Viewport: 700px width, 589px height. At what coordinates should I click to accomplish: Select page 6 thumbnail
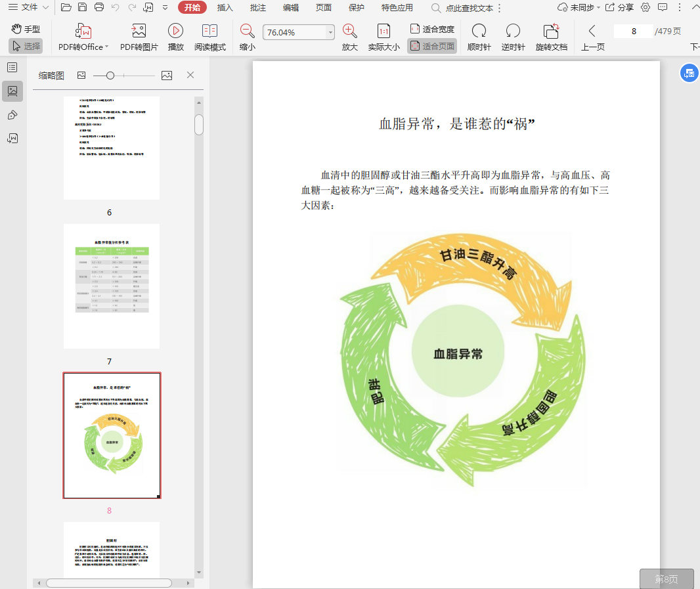pos(112,148)
